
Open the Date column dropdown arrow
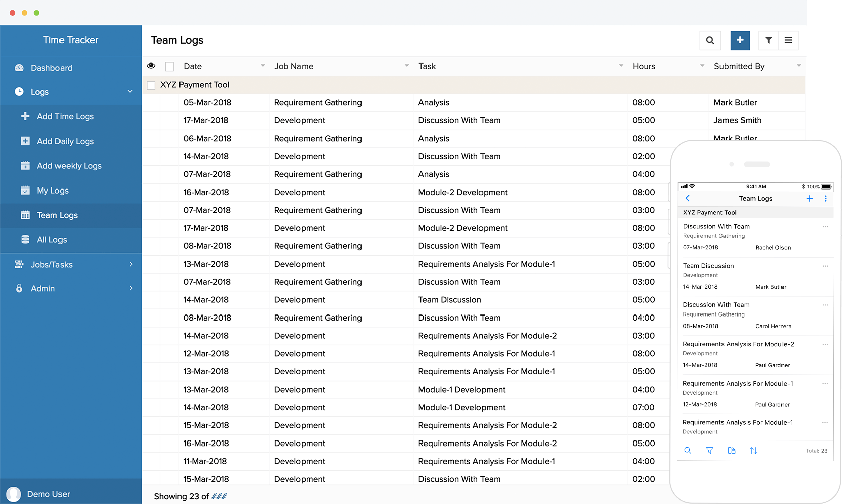263,66
